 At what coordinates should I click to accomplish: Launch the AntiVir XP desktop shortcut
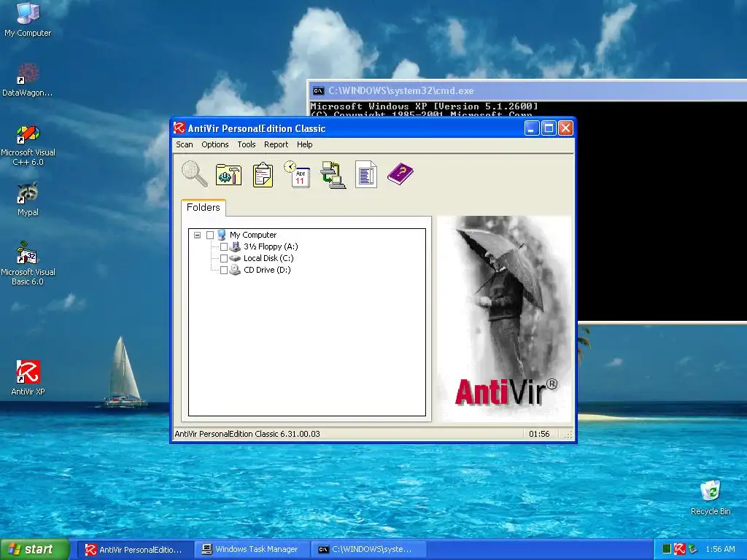tap(28, 378)
